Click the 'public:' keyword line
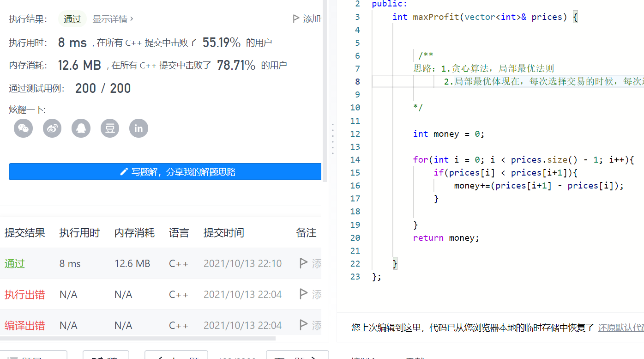 click(x=390, y=4)
